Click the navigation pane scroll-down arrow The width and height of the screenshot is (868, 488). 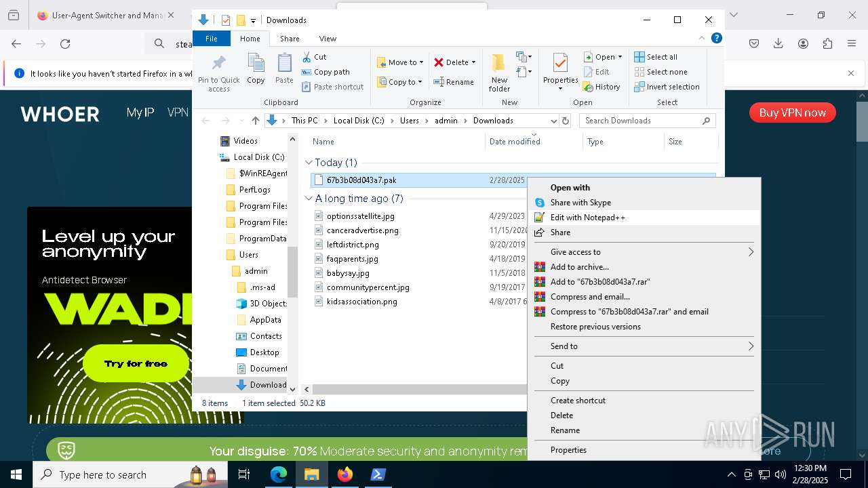tap(293, 389)
